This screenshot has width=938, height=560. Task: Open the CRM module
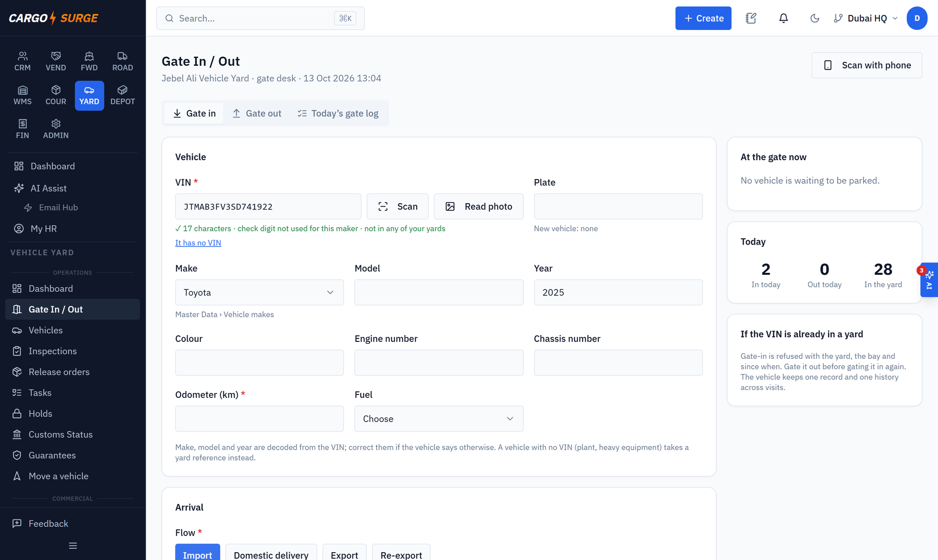(x=22, y=62)
